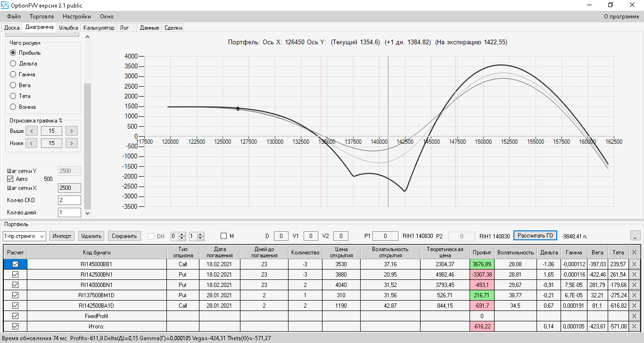Enable the M checkbox in portfolio bar
This screenshot has height=343, width=644.
pos(223,236)
